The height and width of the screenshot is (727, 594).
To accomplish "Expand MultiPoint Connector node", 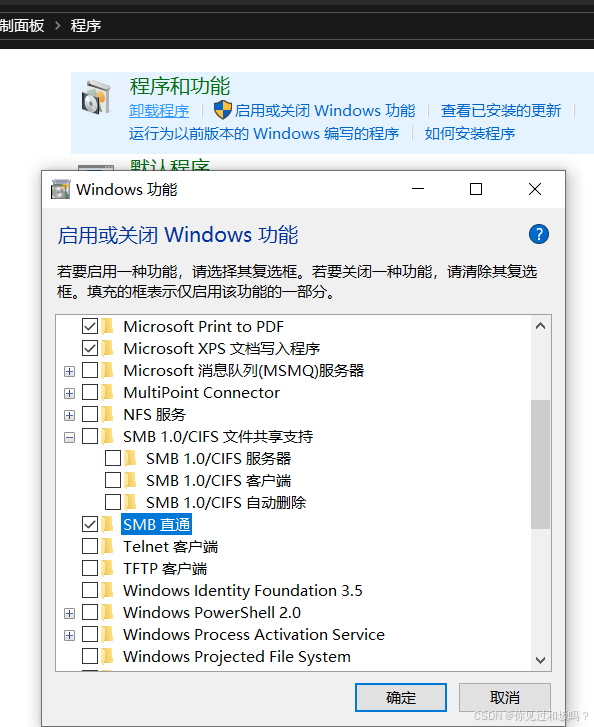I will (x=70, y=394).
